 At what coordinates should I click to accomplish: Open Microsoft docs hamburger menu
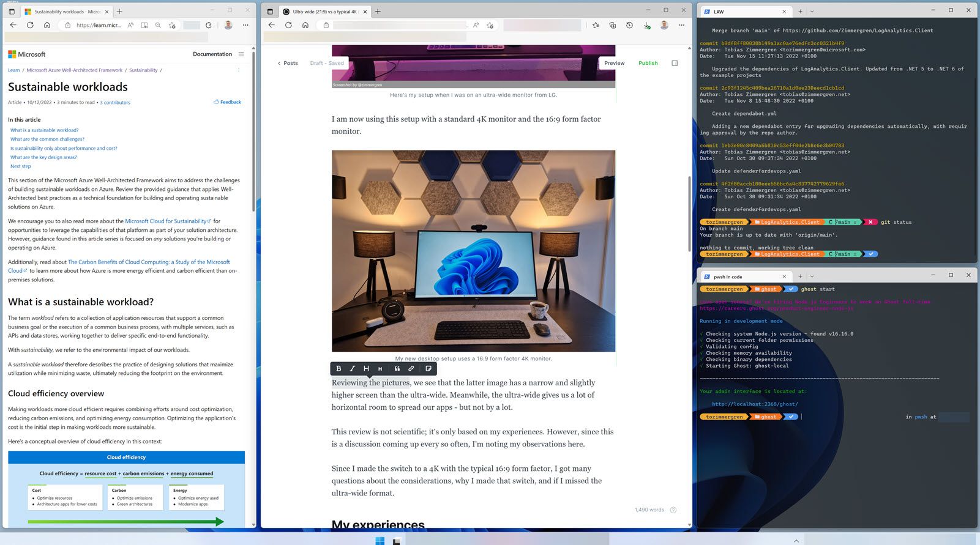[x=241, y=54]
